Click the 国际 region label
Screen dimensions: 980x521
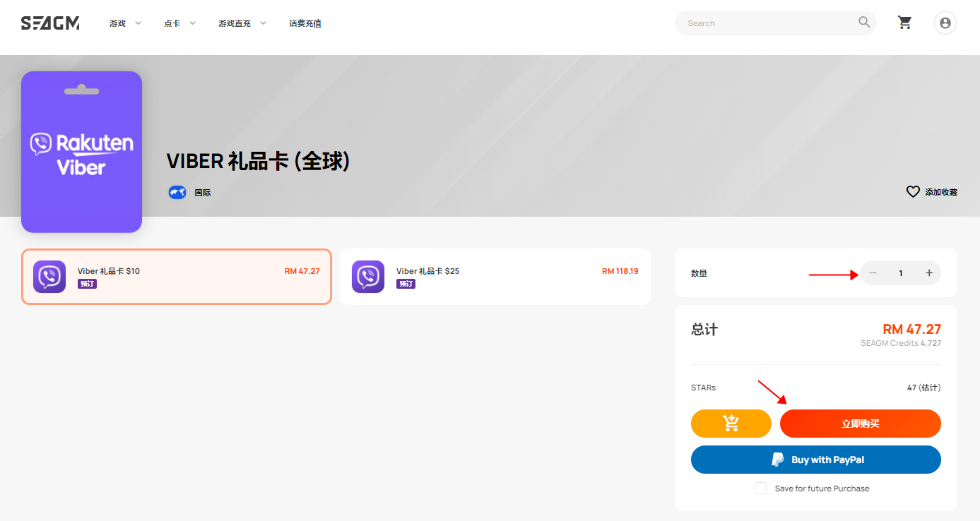tap(203, 193)
